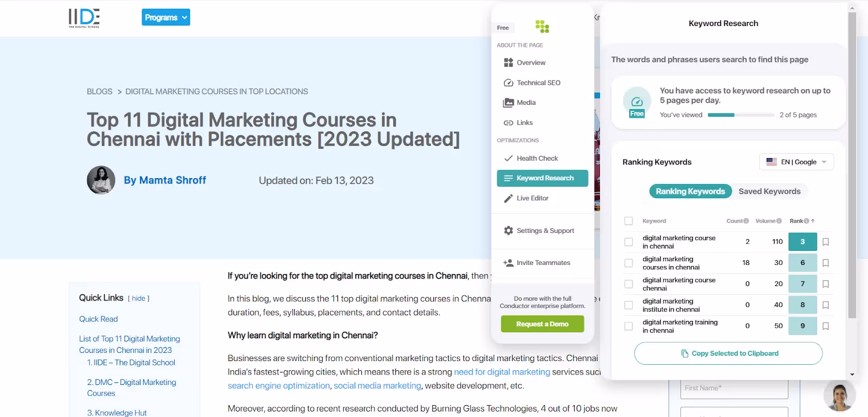This screenshot has width=868, height=417.
Task: Open the EN | Google locale dropdown
Action: (796, 162)
